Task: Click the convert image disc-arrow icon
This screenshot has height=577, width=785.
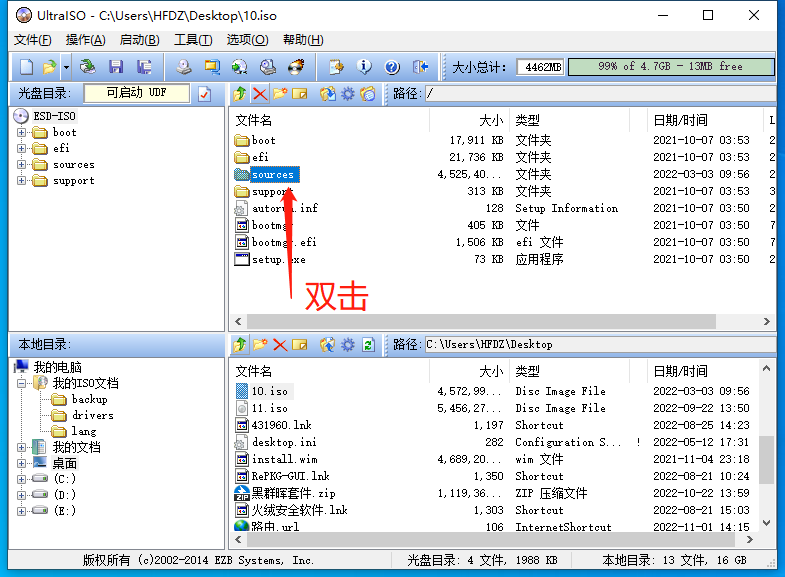Action: (x=240, y=67)
